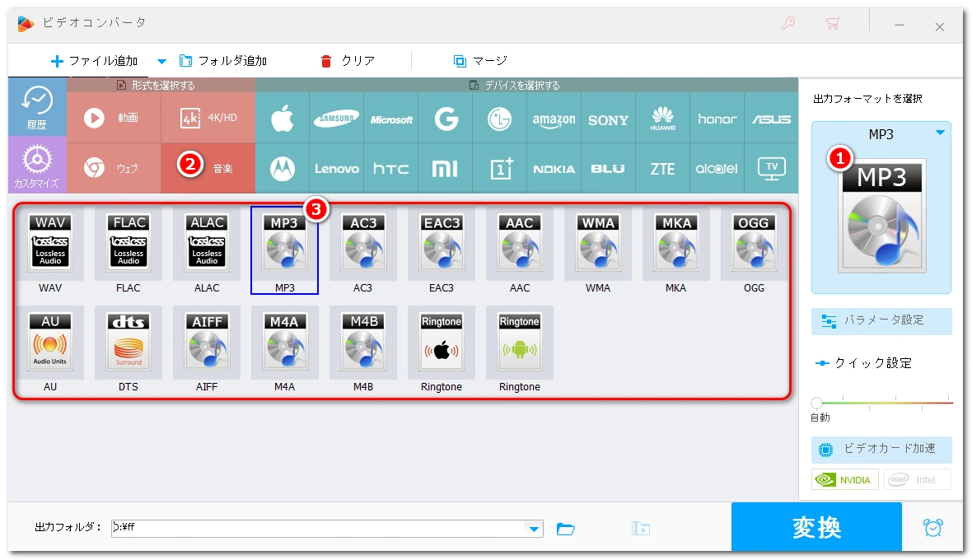972x560 pixels.
Task: Click the alarm clock scheduler icon
Action: tap(933, 528)
